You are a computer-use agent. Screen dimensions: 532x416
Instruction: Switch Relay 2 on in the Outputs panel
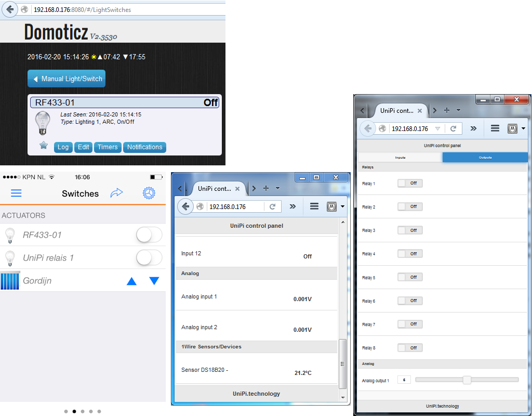point(410,206)
